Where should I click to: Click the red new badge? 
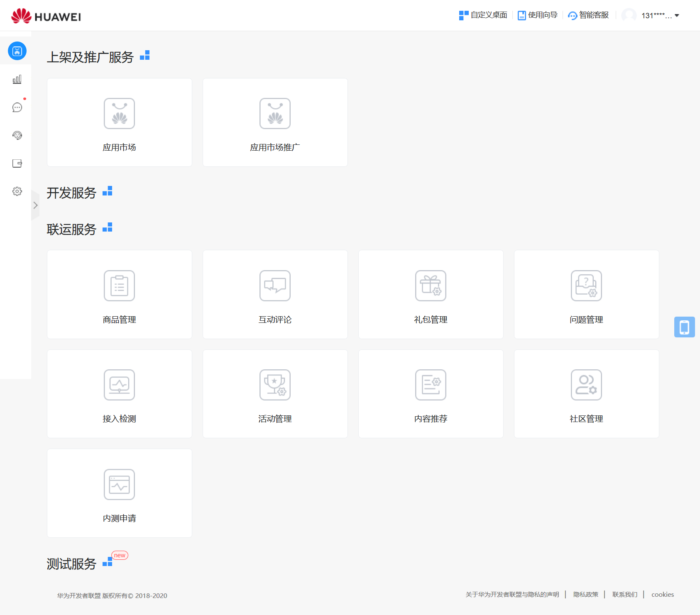tap(120, 555)
